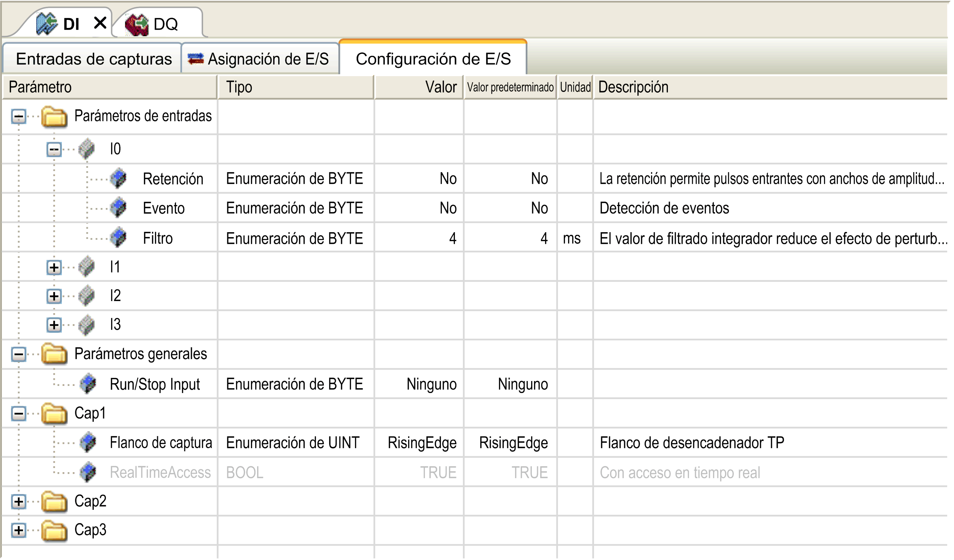Select the Filtro tree row label
This screenshot has width=954, height=560.
pyautogui.click(x=158, y=239)
